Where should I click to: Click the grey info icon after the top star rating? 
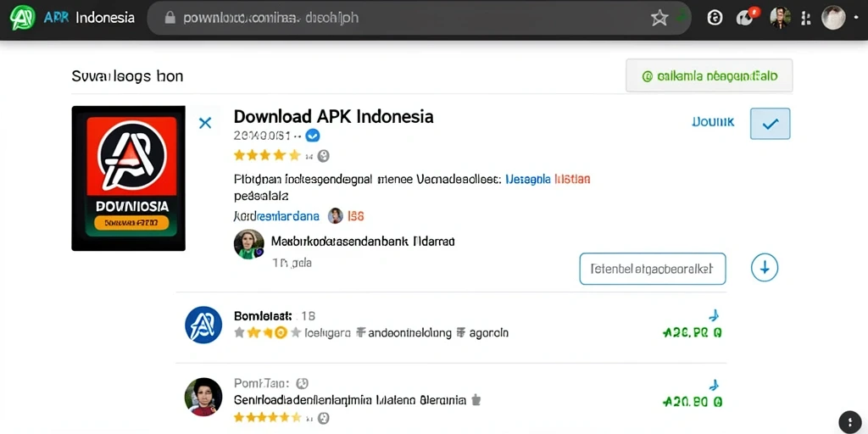[x=323, y=156]
